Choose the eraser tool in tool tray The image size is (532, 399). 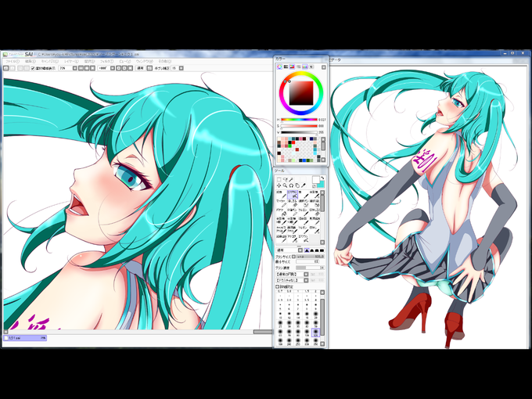[x=293, y=203]
